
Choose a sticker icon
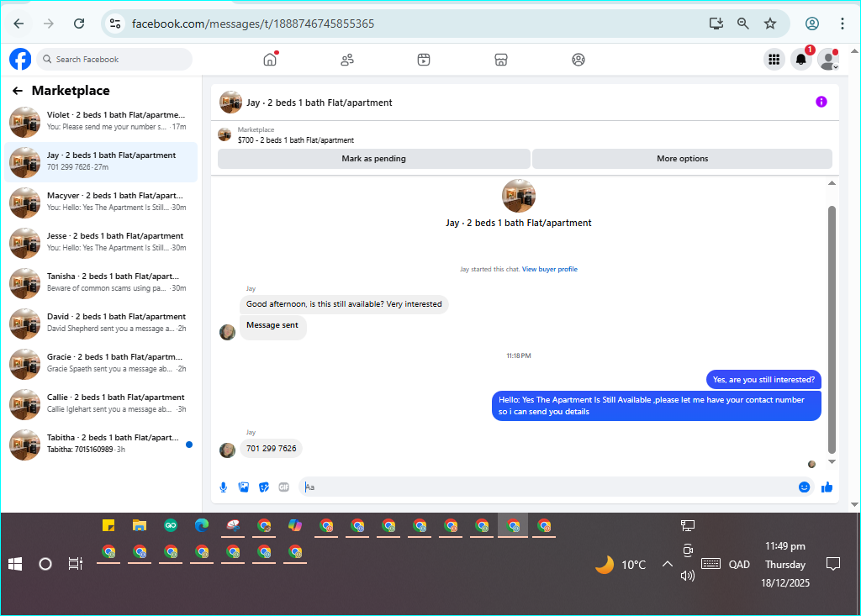(x=264, y=487)
